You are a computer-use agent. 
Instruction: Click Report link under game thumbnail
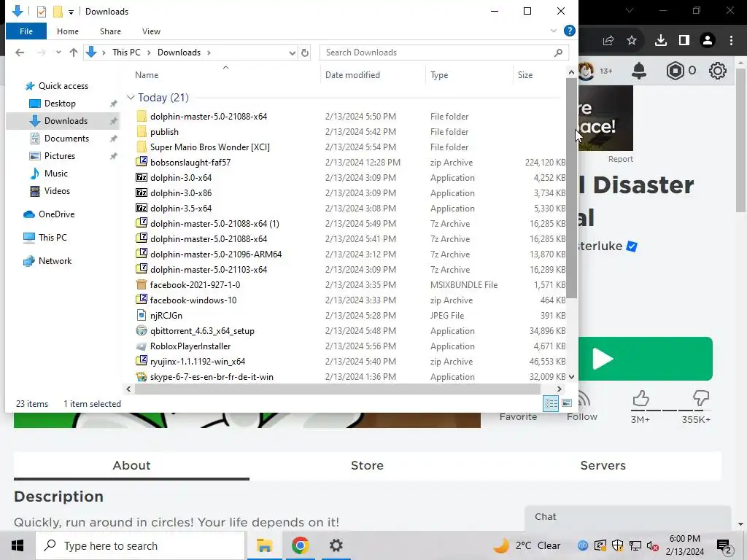coord(620,159)
